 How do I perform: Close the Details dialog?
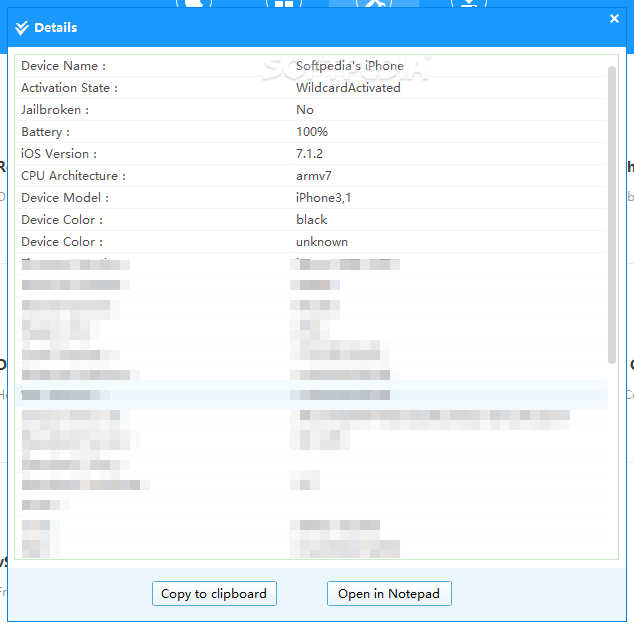point(614,19)
